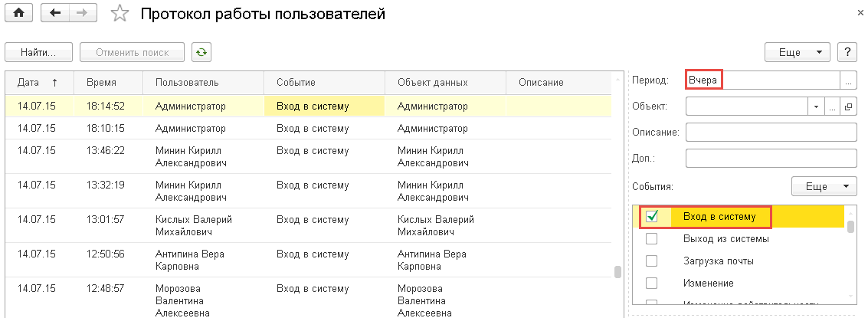The width and height of the screenshot is (868, 318).
Task: Click the open-object icon next to Объект field
Action: click(848, 107)
